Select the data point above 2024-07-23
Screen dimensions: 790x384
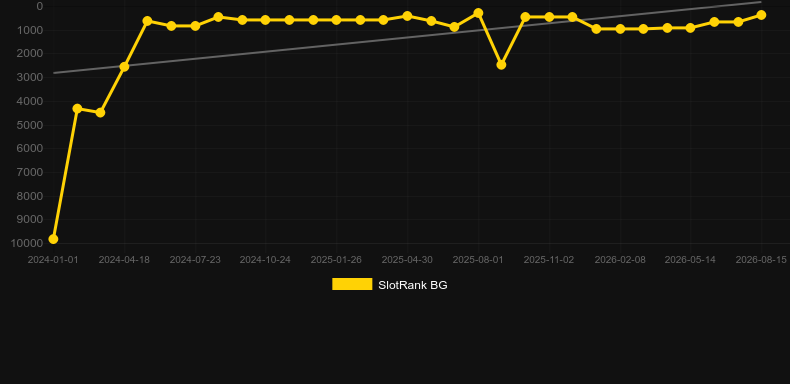click(x=195, y=26)
